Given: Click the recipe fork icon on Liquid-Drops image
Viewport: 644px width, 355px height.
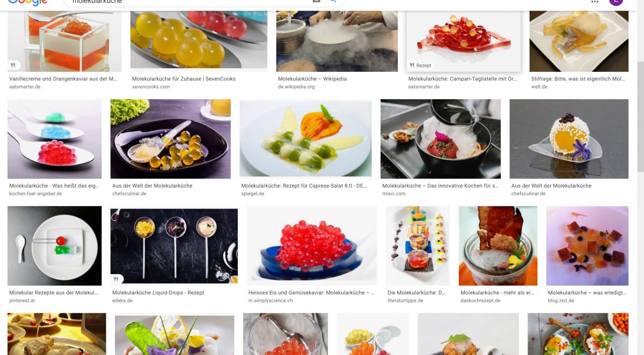Looking at the screenshot, I should [116, 279].
